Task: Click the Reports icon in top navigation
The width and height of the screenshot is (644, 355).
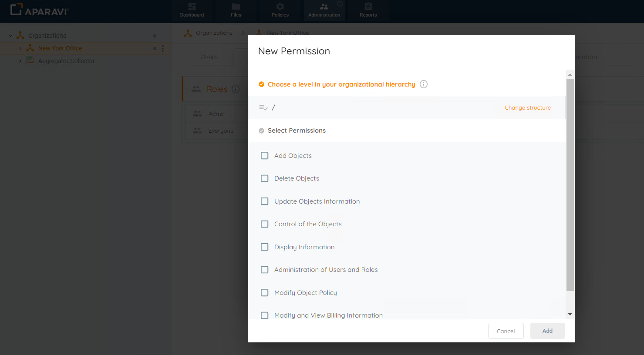Action: 368,10
